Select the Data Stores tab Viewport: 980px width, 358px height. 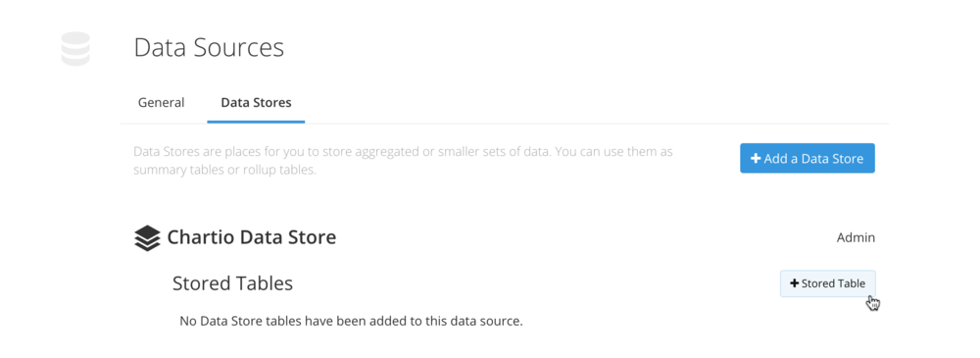click(256, 102)
